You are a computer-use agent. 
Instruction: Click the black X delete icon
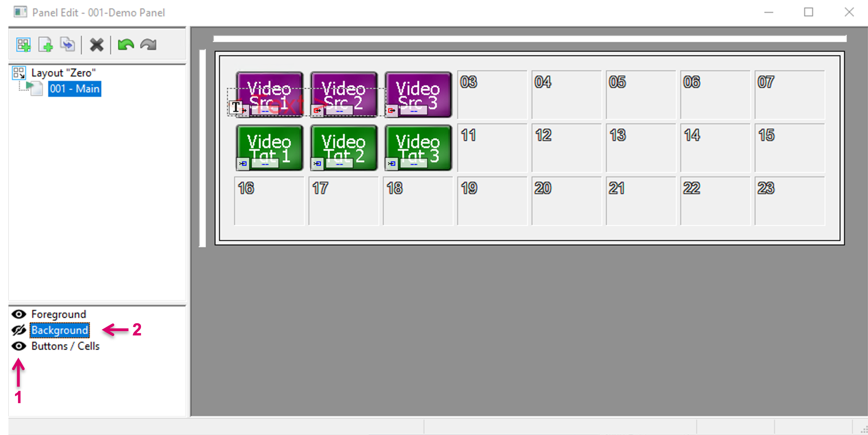tap(96, 45)
